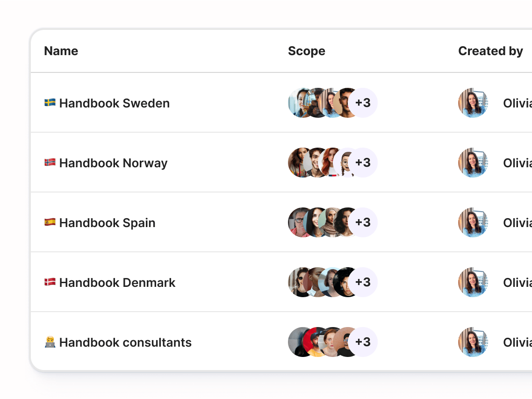This screenshot has width=532, height=399.
Task: Click the creator avatar in Handbook Spain row
Action: (x=473, y=222)
